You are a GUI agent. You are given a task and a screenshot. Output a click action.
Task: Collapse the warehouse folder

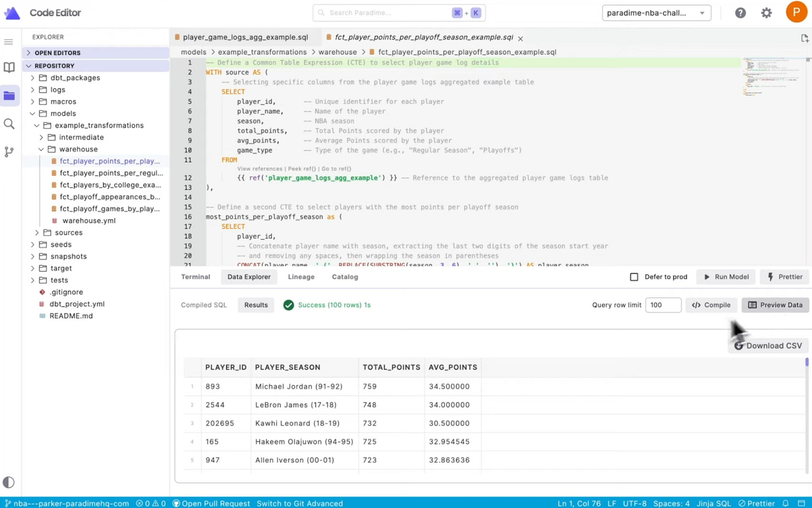41,149
